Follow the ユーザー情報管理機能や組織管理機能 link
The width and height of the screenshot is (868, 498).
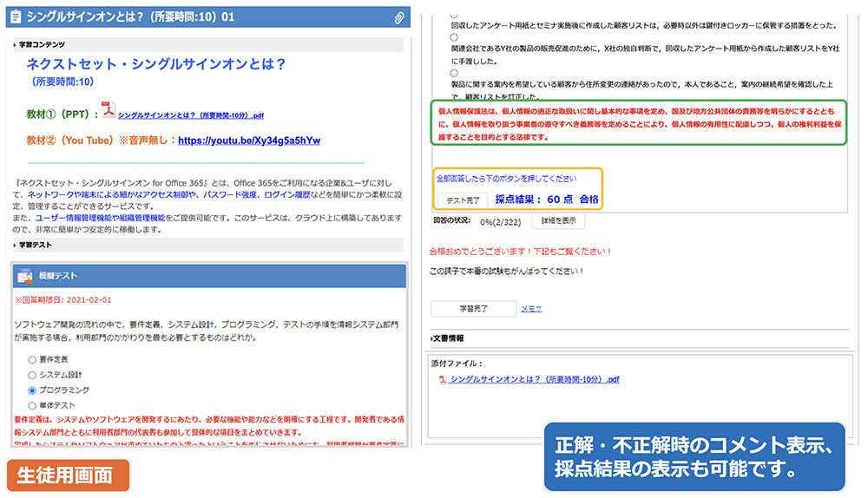100,218
